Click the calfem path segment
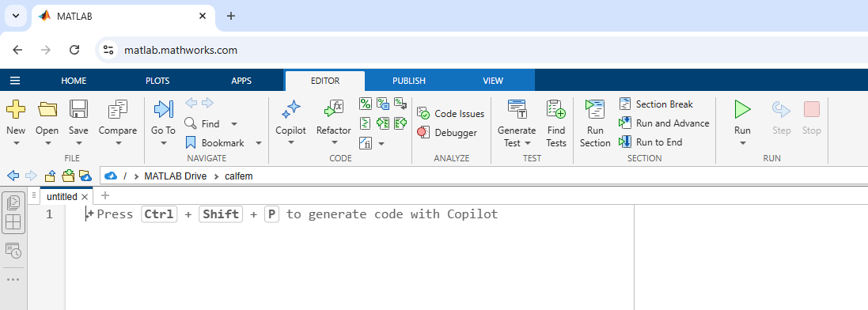Screen dimensions: 868x310 pyautogui.click(x=239, y=176)
